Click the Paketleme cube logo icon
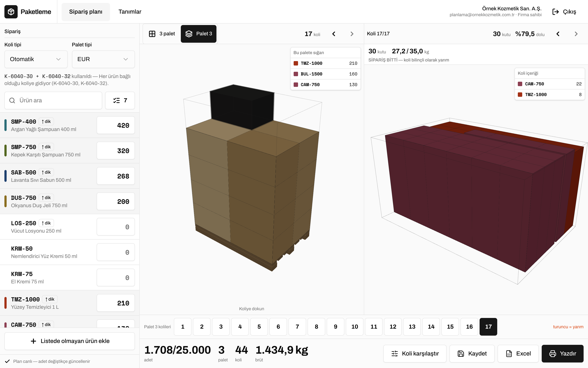Viewport: 588px width, 368px height. pos(11,12)
